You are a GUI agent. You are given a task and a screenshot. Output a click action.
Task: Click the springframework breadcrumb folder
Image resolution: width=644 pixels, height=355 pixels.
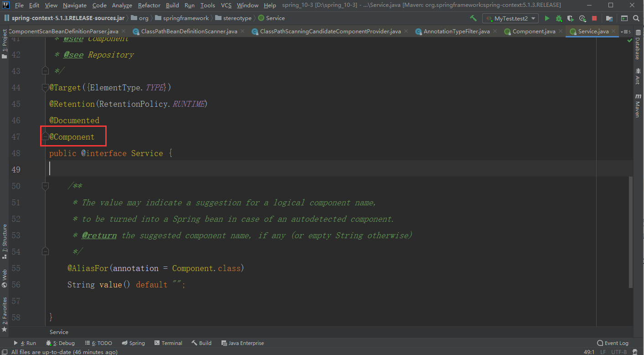(182, 18)
